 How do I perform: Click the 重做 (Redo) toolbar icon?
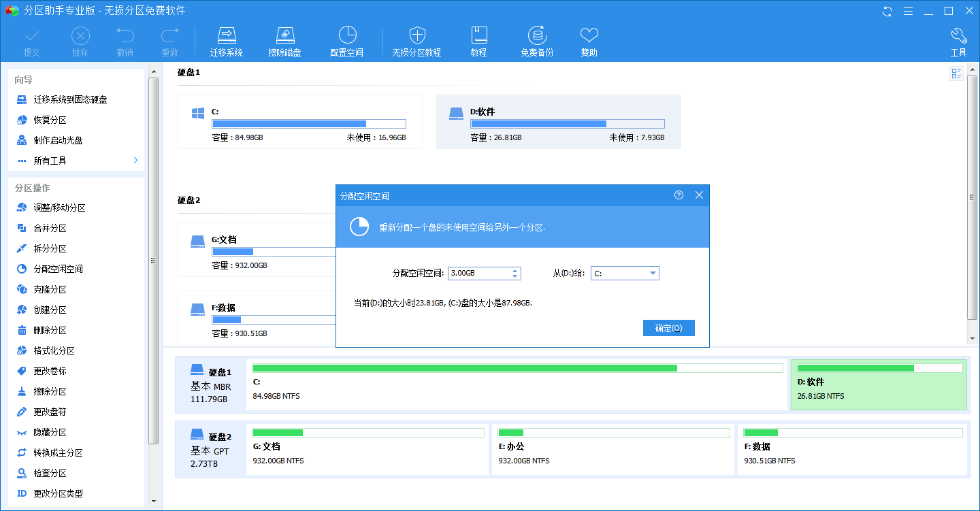pos(169,42)
